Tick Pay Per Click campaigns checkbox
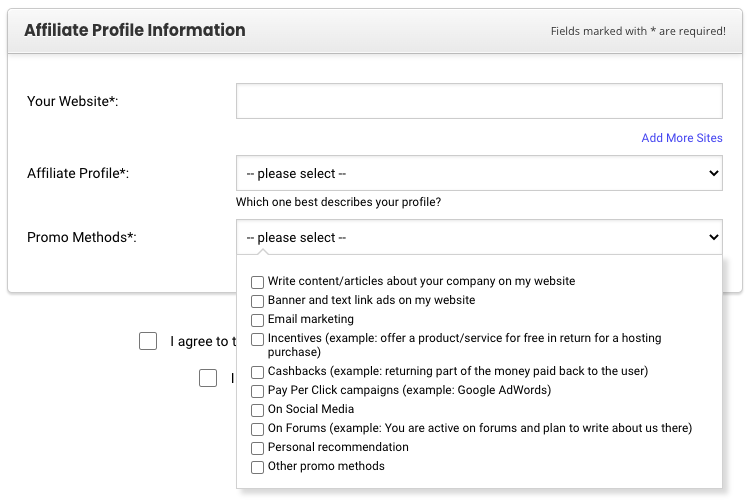This screenshot has width=751, height=504. [258, 391]
